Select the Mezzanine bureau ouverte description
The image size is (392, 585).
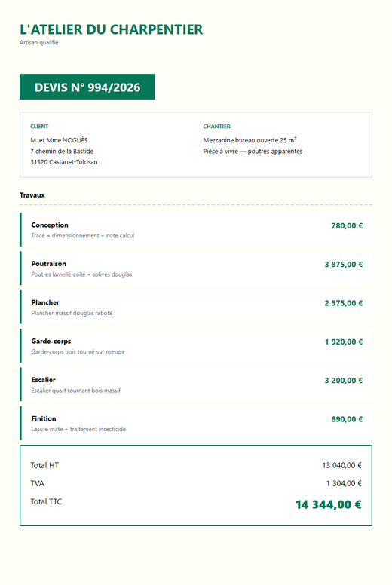coord(250,140)
